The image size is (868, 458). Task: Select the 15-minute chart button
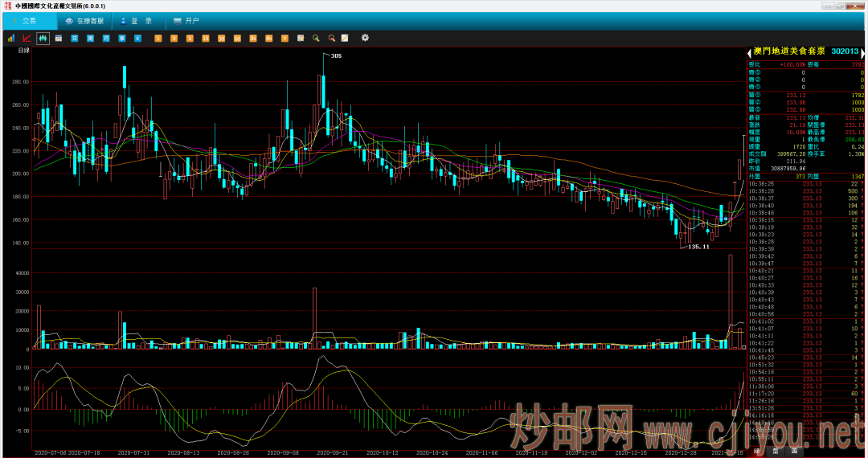(x=206, y=39)
